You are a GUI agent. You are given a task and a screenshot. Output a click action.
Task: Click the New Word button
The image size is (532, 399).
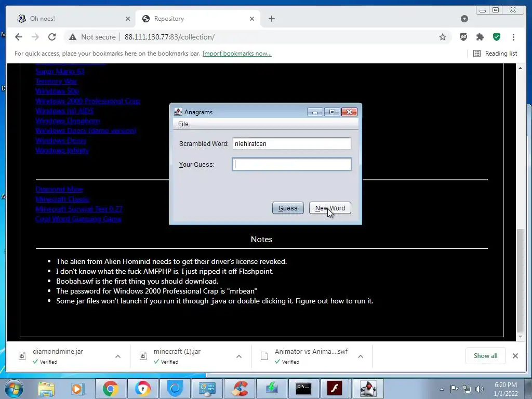330,208
